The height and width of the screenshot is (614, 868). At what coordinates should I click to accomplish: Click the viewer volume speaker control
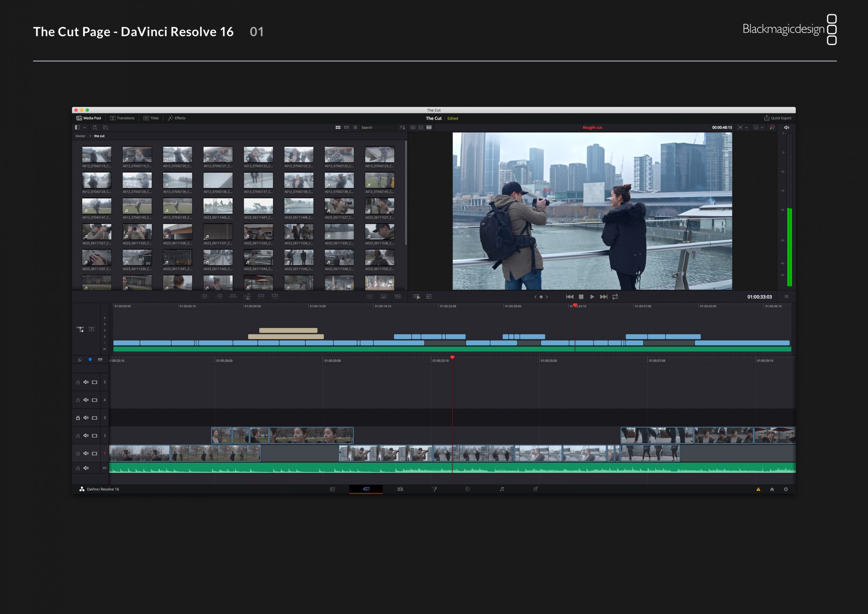787,128
